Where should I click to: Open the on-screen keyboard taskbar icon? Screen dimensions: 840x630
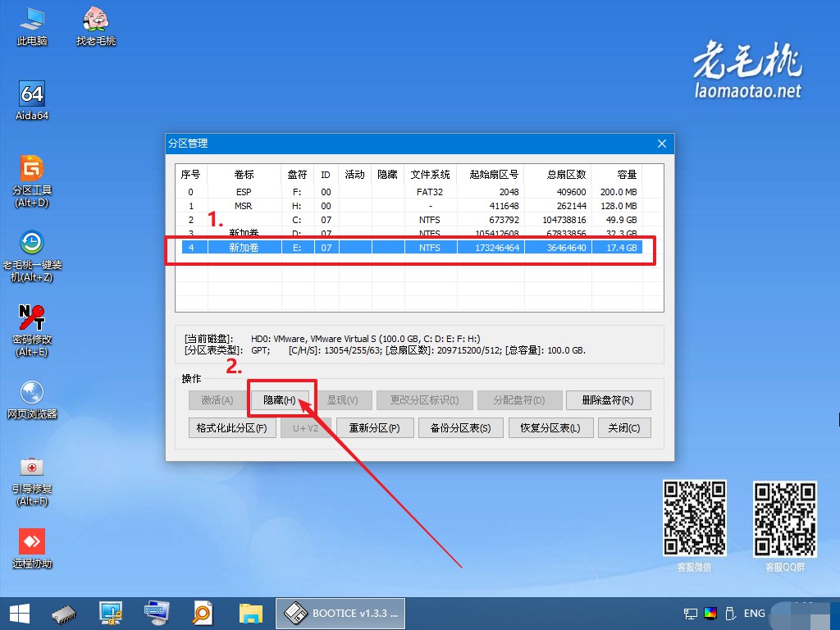point(157,614)
